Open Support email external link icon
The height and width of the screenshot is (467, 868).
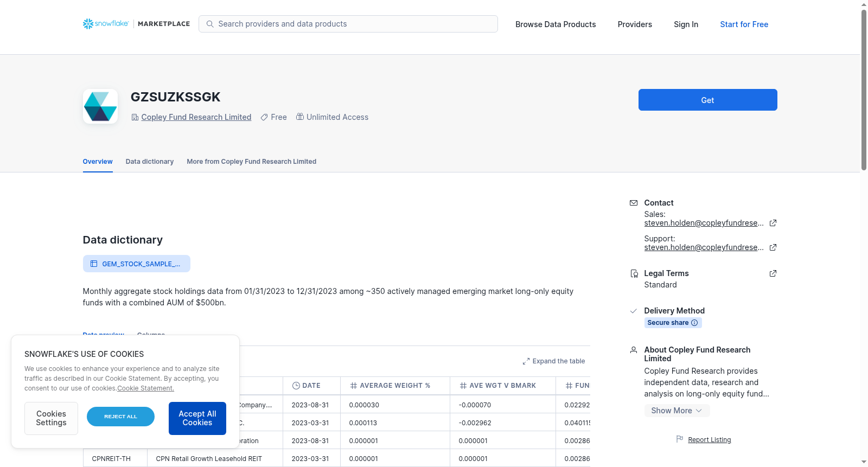coord(773,247)
